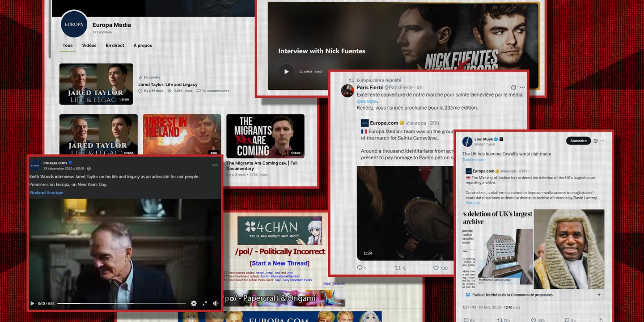Image resolution: width=644 pixels, height=322 pixels.
Task: Click the Paris Fierté display name
Action: coord(369,87)
